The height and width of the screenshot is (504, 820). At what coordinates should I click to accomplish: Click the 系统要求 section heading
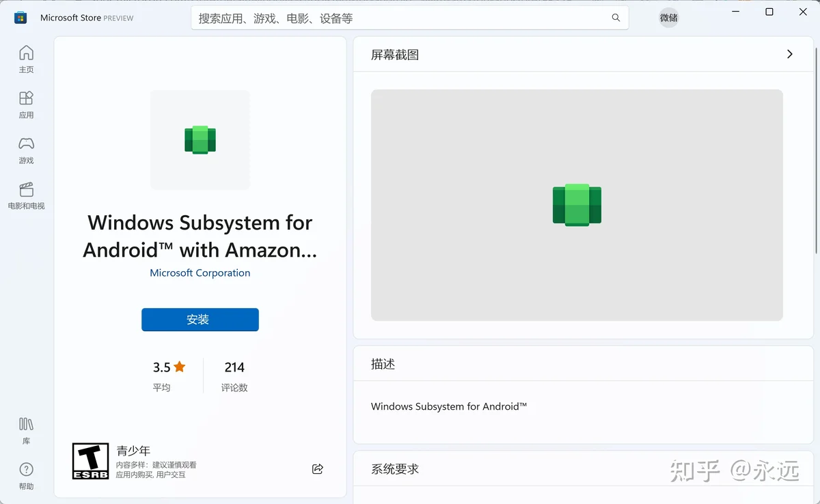coord(395,469)
